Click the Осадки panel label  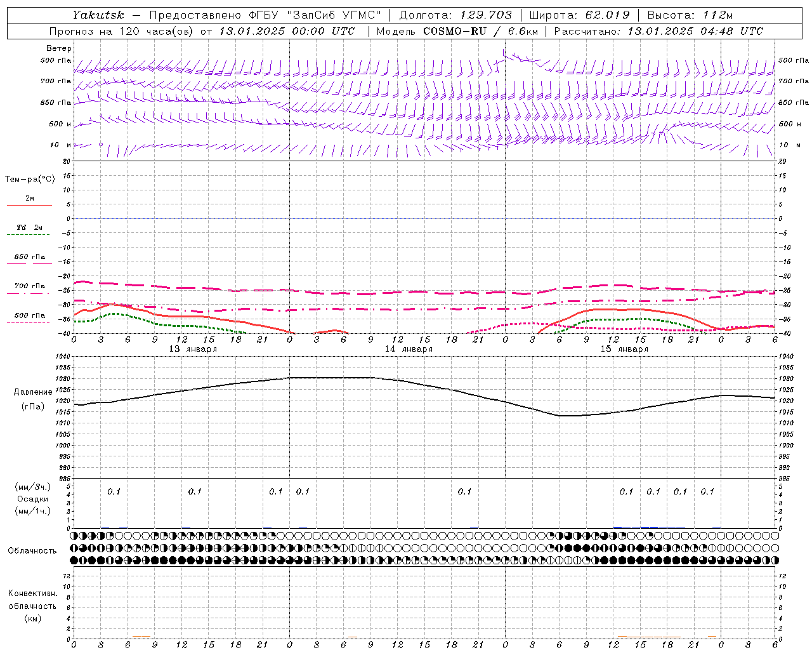32,499
